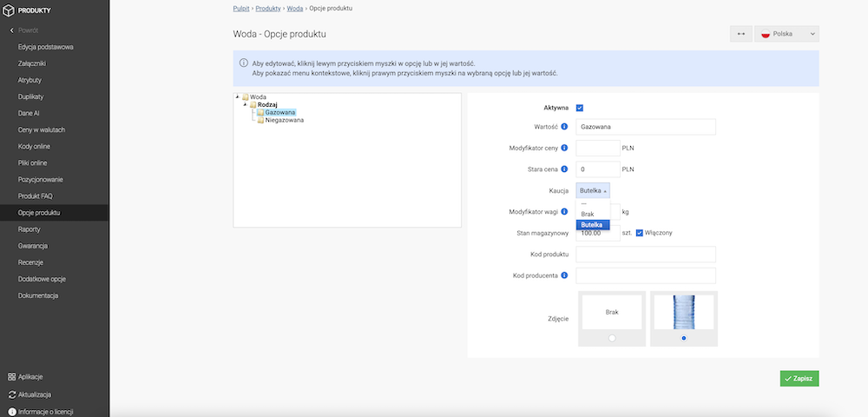Click the info icon next to Stara cena
Viewport: 868px width, 417px height.
tap(564, 169)
